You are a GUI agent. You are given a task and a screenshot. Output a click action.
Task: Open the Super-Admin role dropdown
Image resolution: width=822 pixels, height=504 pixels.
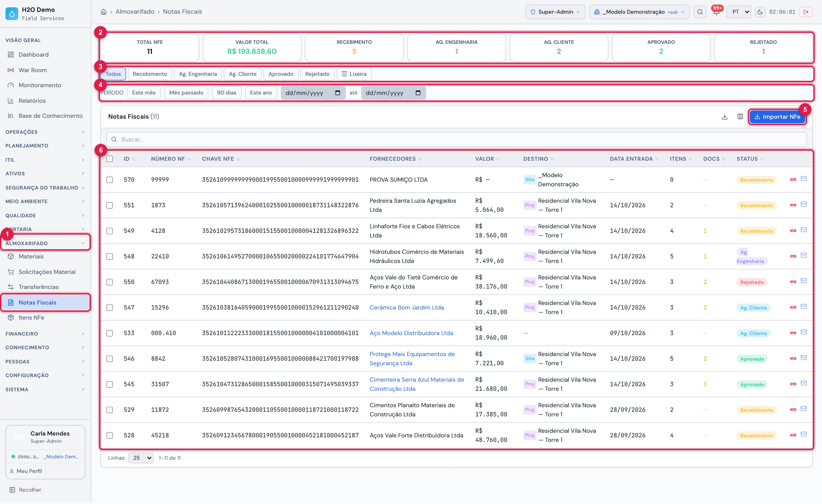(x=555, y=12)
